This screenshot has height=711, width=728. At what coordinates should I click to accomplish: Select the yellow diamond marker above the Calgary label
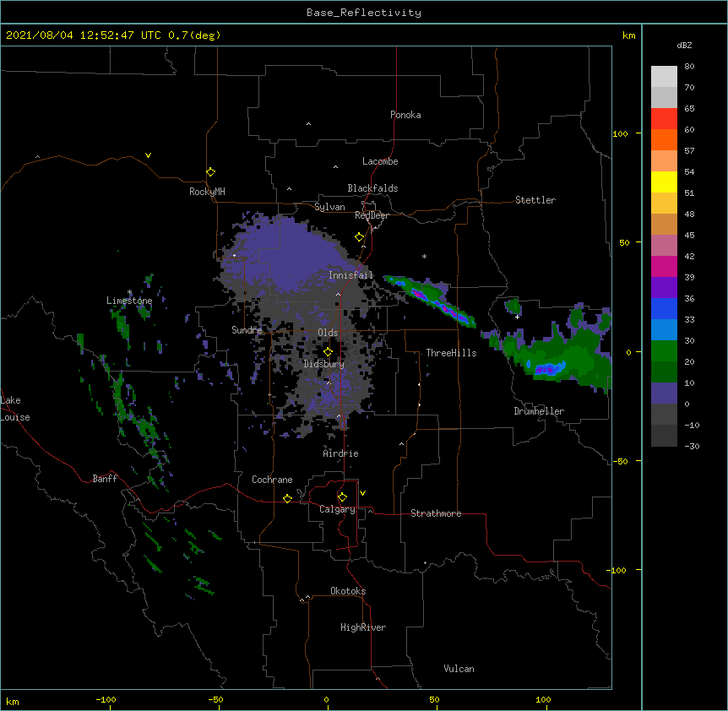tap(342, 497)
